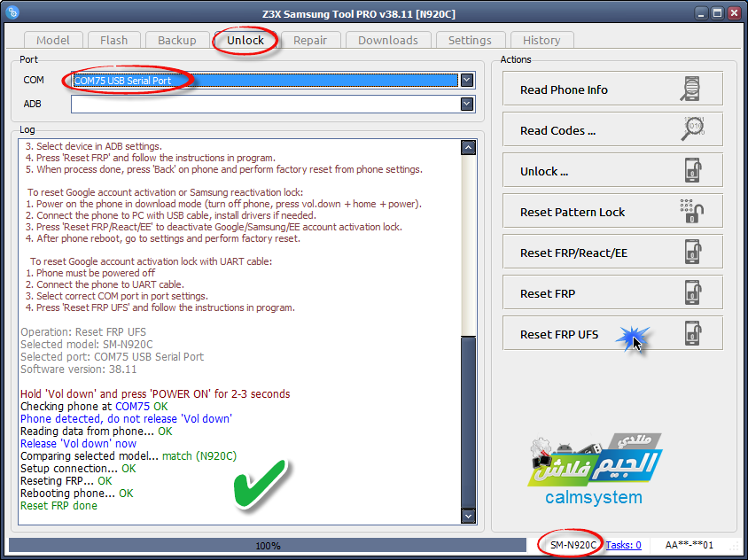
Task: Click the 'Reseting FRP... OK' log line
Action: (66, 481)
